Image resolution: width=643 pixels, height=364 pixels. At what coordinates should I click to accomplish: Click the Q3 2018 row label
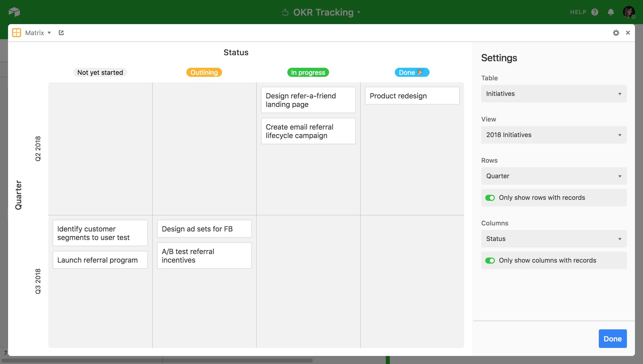point(38,281)
